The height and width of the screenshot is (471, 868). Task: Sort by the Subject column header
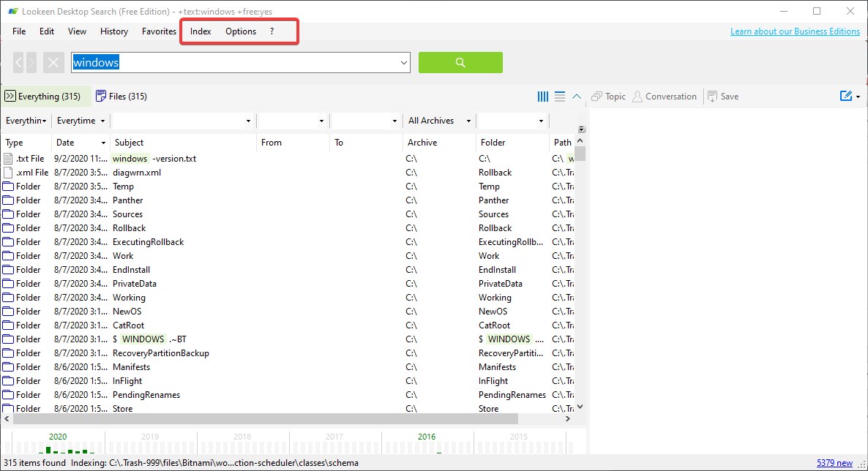pos(183,142)
